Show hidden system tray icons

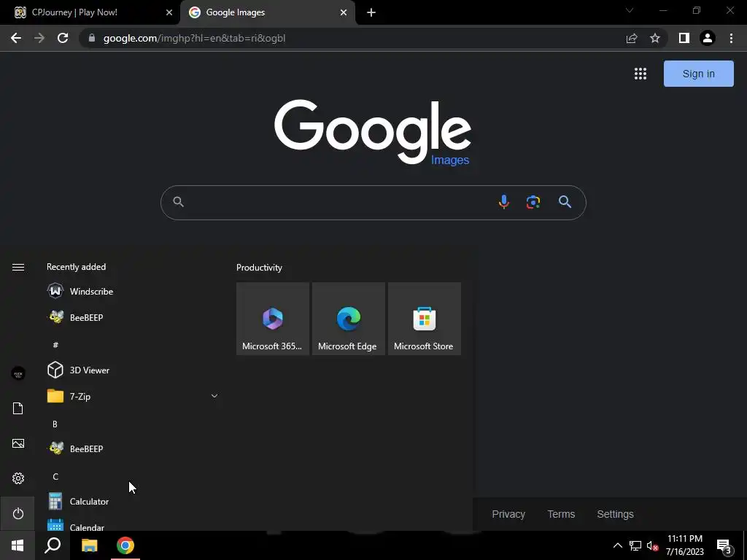click(617, 545)
